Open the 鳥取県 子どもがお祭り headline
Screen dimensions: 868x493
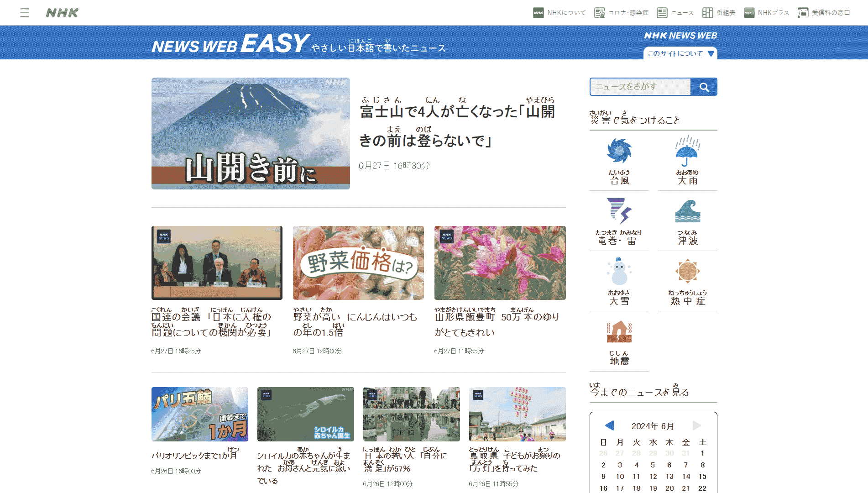click(x=515, y=460)
